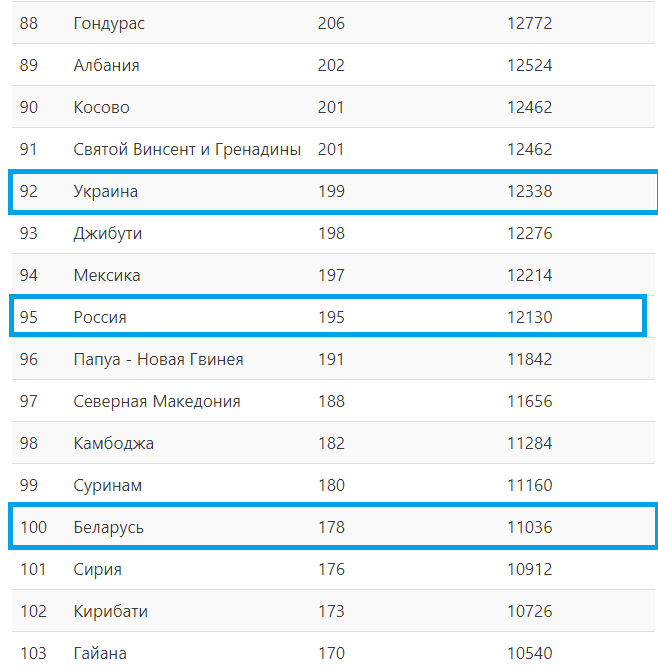Select the highlighted Россия row
Screen dimensions: 658x671
[328, 316]
